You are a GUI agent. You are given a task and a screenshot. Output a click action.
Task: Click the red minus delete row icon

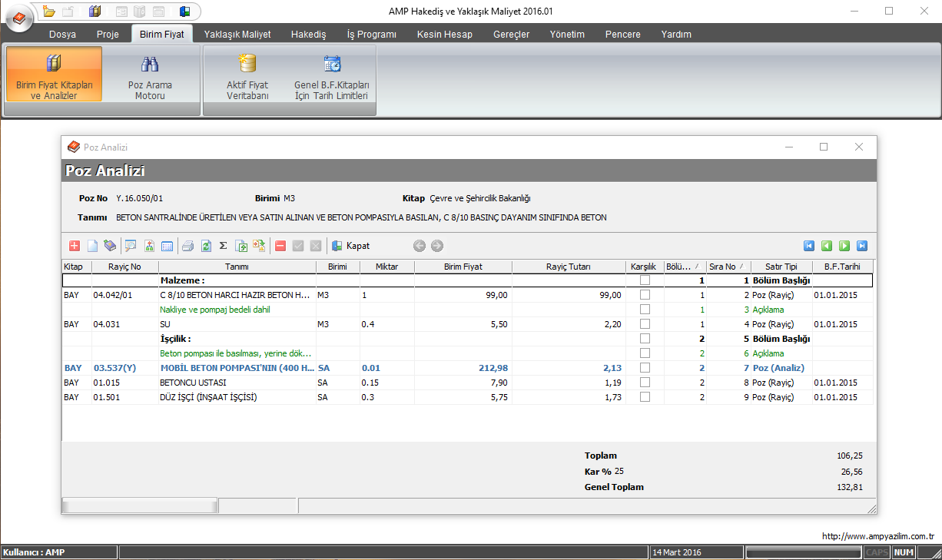tap(280, 246)
